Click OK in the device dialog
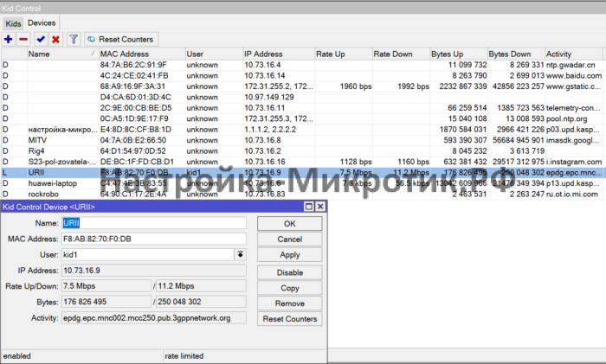 pyautogui.click(x=290, y=223)
